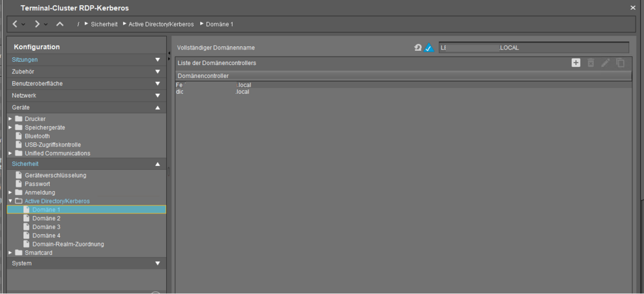Navigate forward with the right arrow
Screen dimensions: 644x294
pos(37,24)
